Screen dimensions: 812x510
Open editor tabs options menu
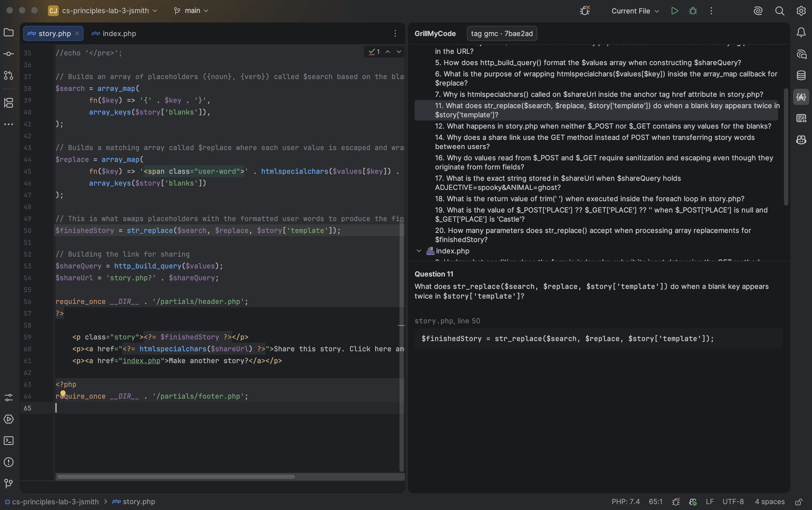point(395,33)
